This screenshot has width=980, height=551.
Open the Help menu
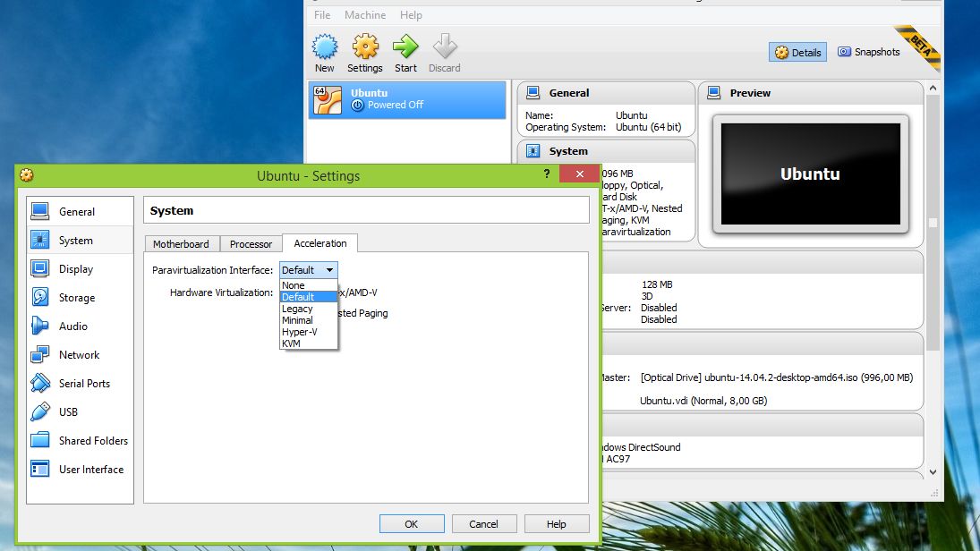412,15
